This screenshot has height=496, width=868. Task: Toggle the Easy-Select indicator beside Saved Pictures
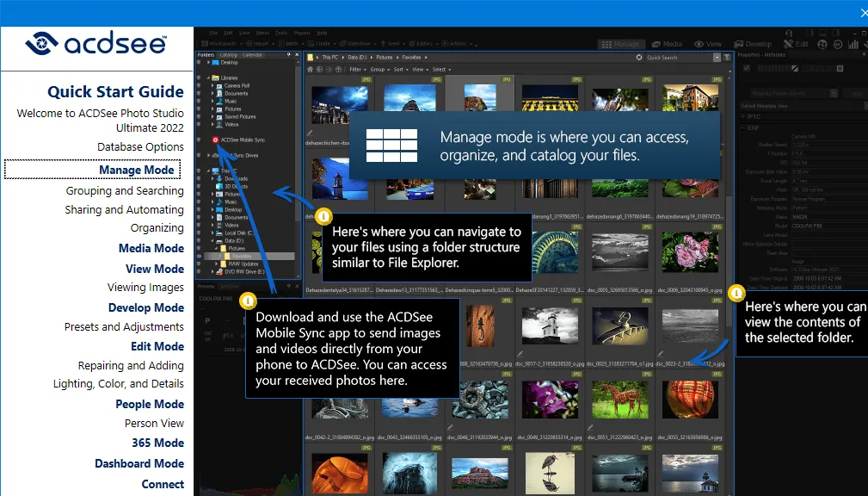(199, 117)
